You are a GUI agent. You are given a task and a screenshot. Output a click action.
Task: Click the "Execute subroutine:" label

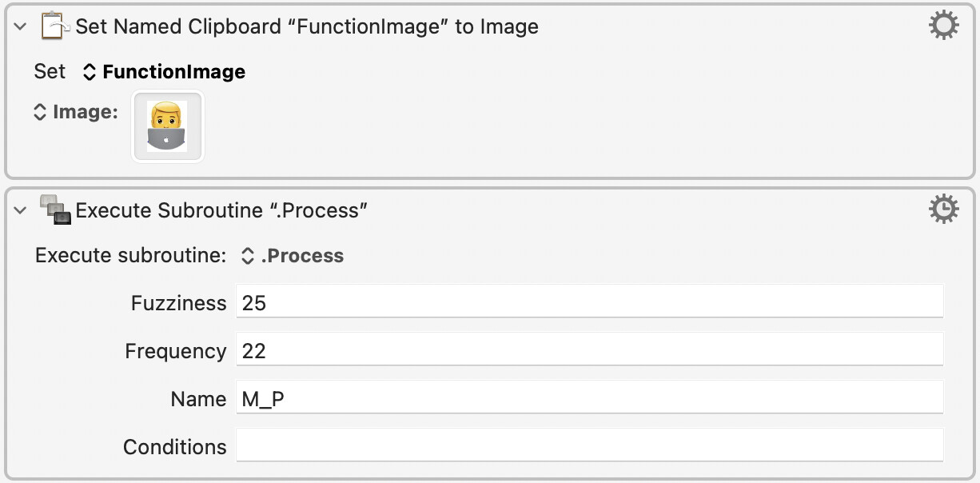(131, 256)
